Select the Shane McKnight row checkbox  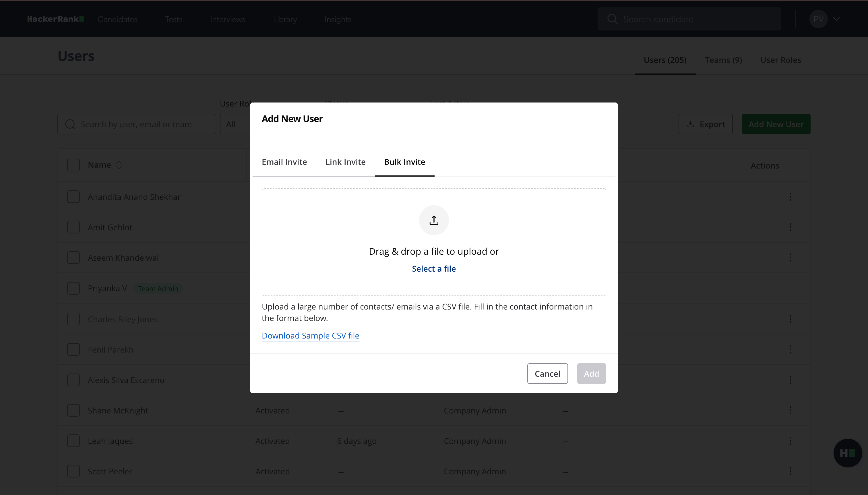[73, 410]
